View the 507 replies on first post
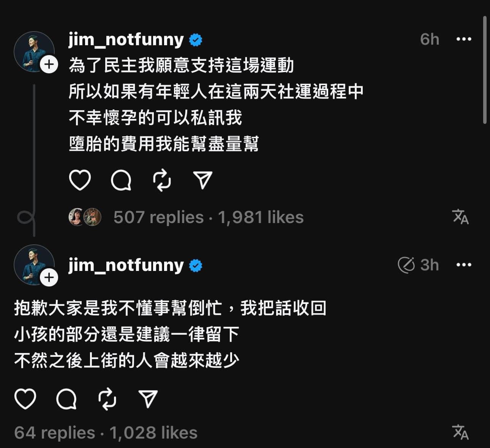Screen dimensions: 490x448 pos(158,217)
